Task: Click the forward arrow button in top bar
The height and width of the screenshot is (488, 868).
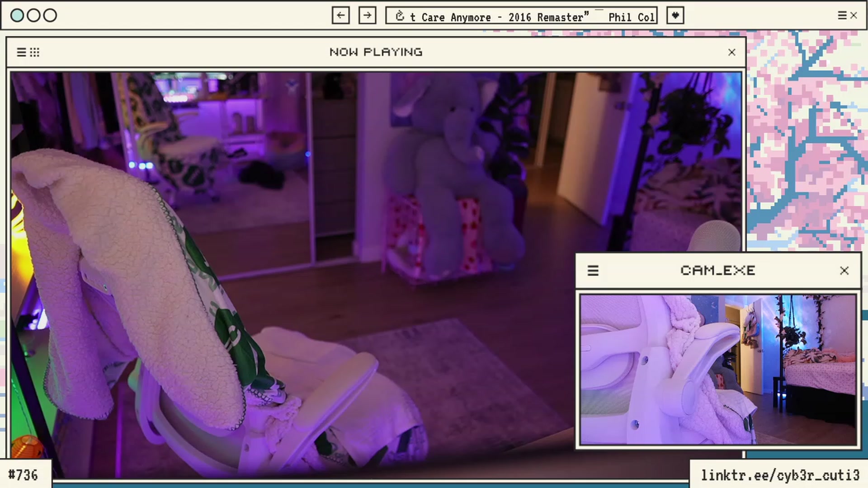Action: (x=367, y=15)
